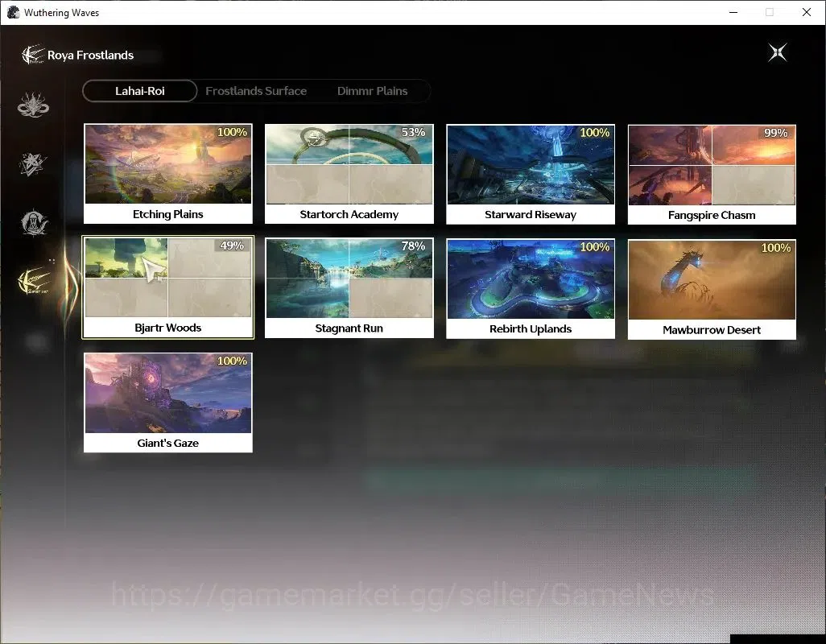
Task: Select the third sidebar crest emblem
Action: (34, 223)
